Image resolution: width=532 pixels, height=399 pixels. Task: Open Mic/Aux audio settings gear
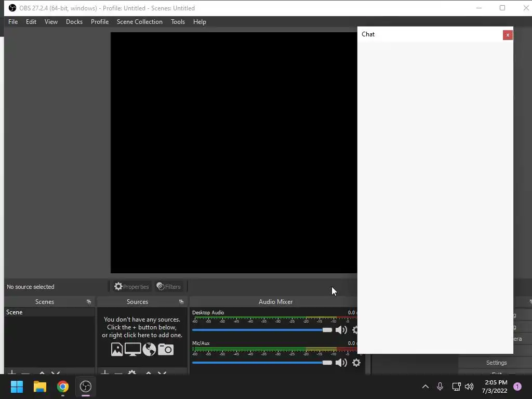pos(356,363)
